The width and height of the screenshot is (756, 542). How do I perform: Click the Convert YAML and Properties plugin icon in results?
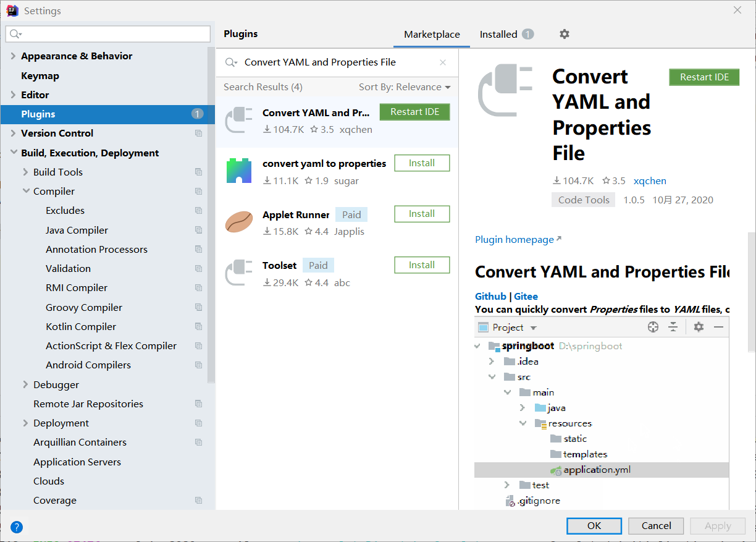(239, 121)
